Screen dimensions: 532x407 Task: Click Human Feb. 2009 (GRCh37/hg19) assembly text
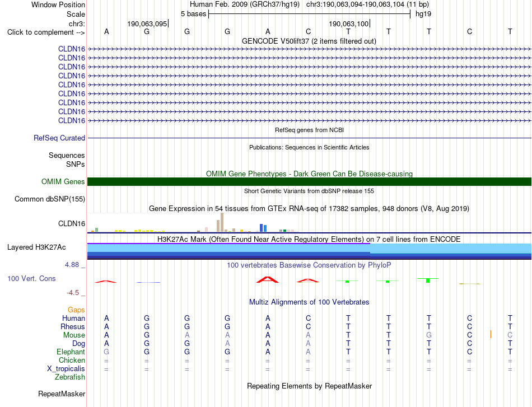[x=245, y=4]
